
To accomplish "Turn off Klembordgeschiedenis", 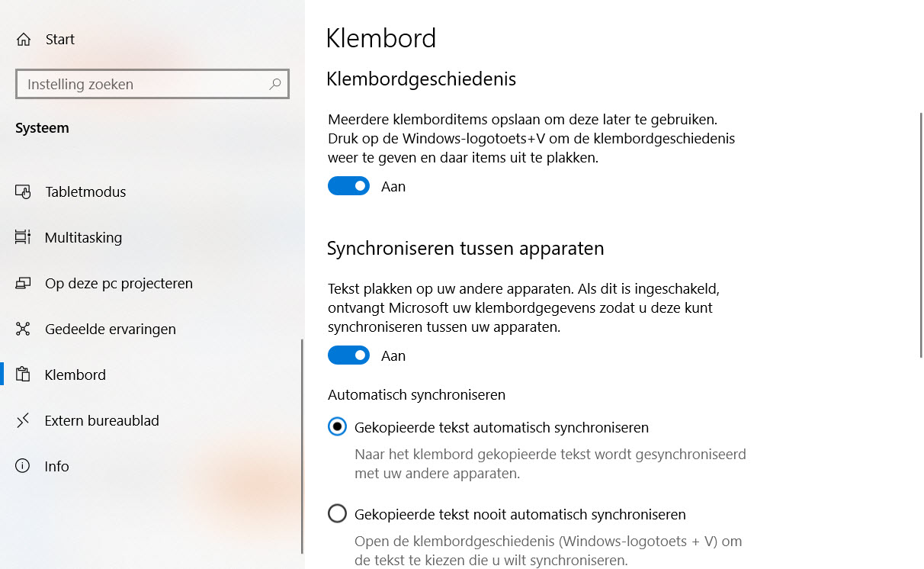I will tap(348, 185).
